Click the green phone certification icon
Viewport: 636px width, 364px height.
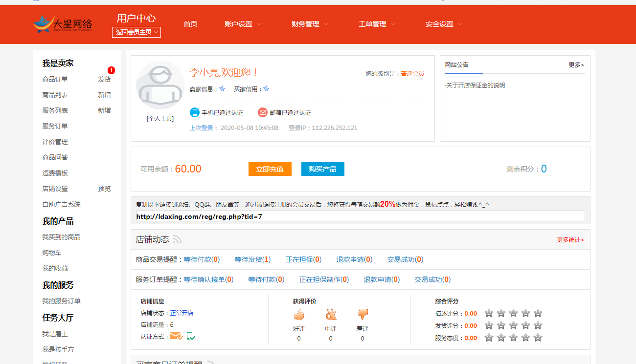pyautogui.click(x=191, y=336)
